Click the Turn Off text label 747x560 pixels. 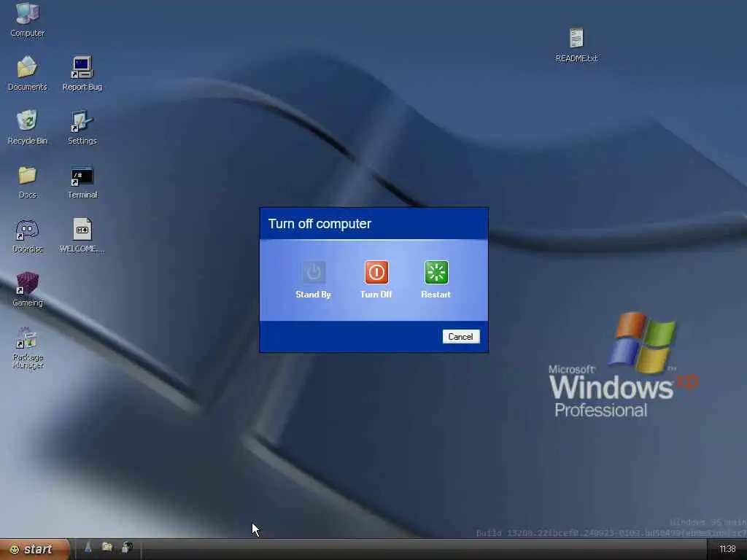376,295
